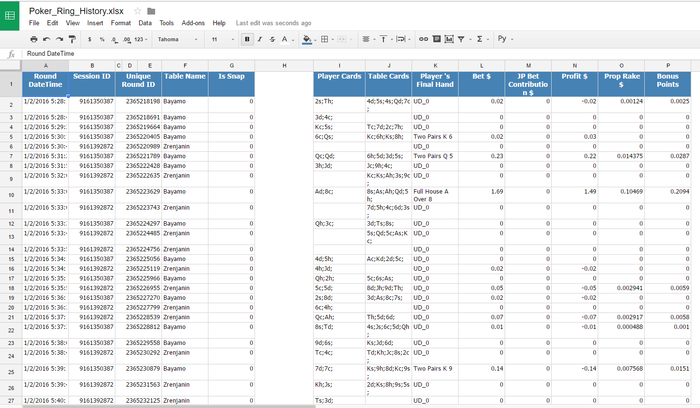Click 'Last edit was seconds ago' link
This screenshot has height=408, width=700.
click(272, 22)
